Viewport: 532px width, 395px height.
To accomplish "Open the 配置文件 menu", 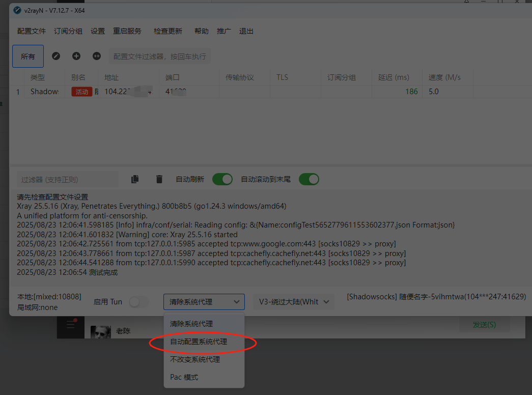I will pos(32,31).
